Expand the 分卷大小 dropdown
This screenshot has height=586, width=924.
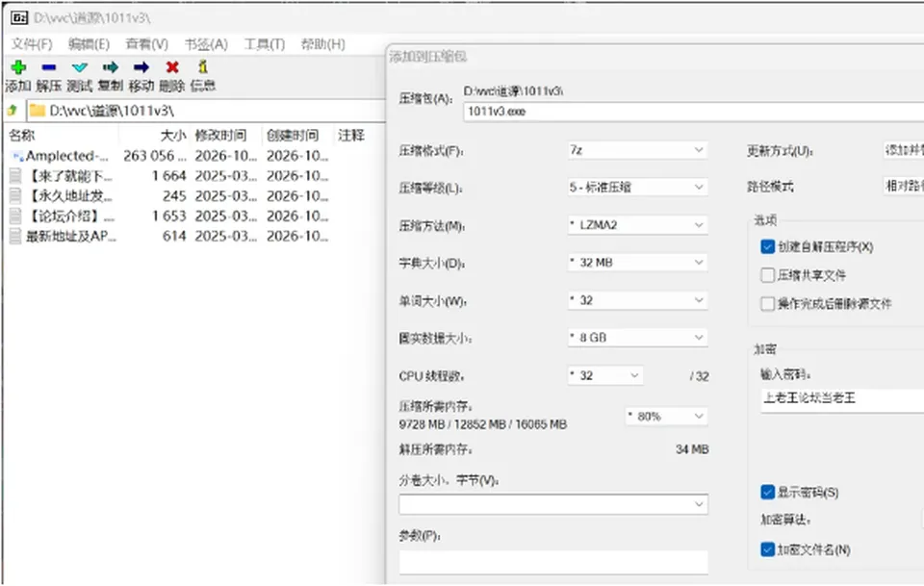(553, 505)
